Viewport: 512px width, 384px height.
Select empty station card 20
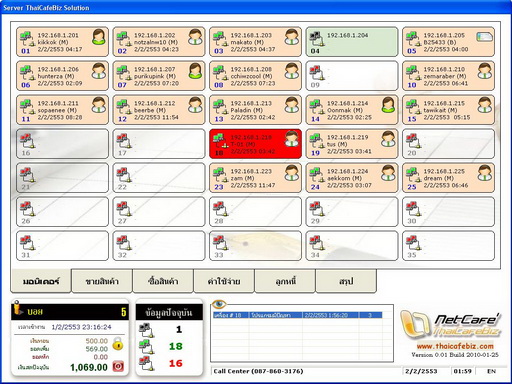click(x=448, y=144)
